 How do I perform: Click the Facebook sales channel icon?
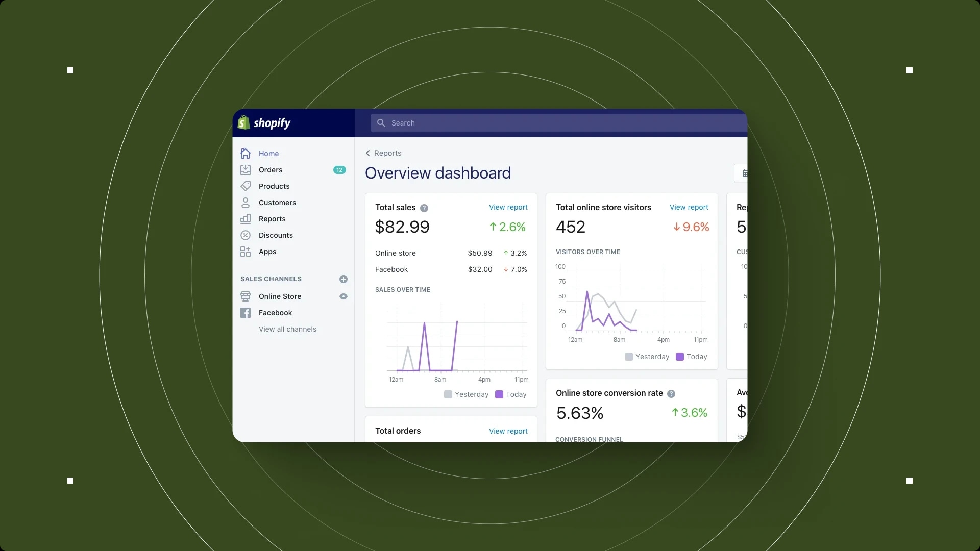click(246, 313)
